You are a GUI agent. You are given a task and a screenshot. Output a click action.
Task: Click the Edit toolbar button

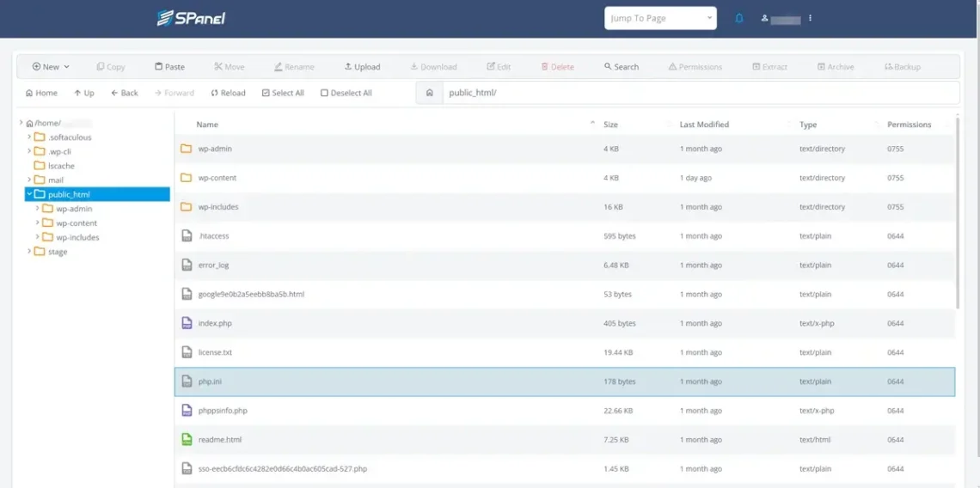tap(499, 67)
